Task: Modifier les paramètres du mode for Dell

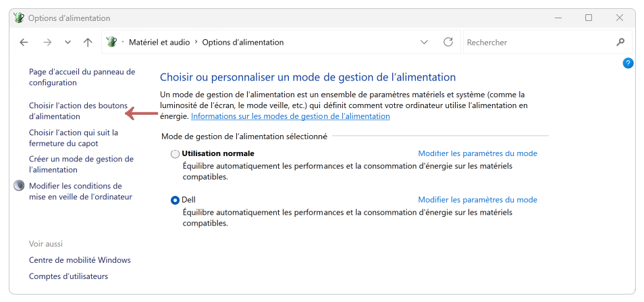Action: [x=477, y=200]
